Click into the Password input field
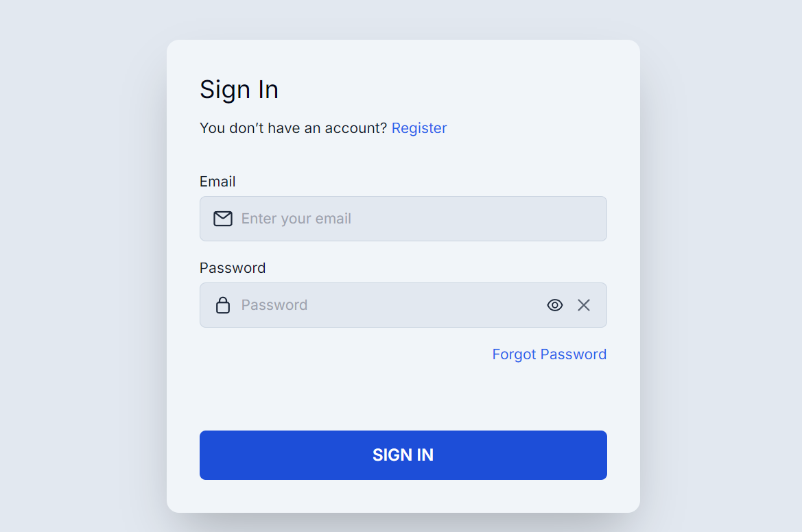 coord(384,305)
